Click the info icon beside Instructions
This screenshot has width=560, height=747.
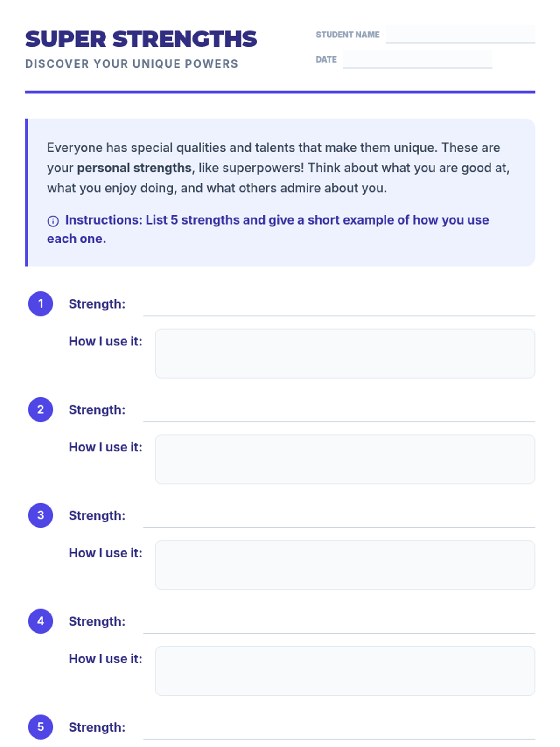(x=53, y=221)
